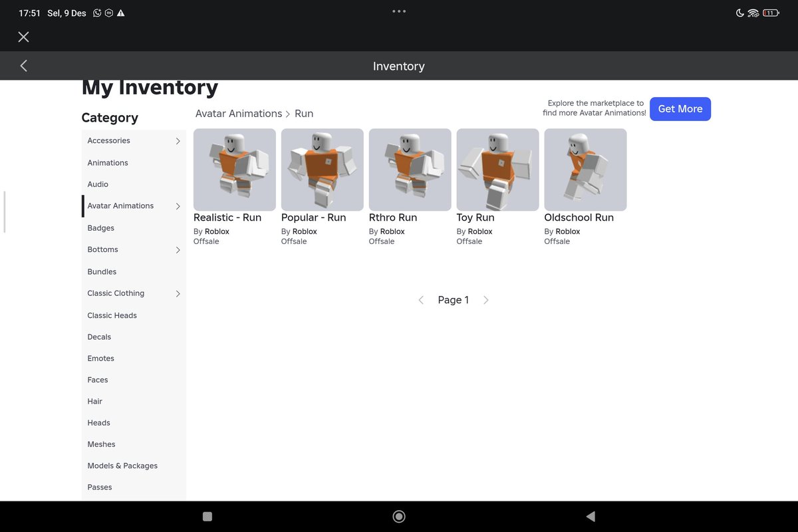
Task: Select the Accessories category
Action: pyautogui.click(x=134, y=141)
